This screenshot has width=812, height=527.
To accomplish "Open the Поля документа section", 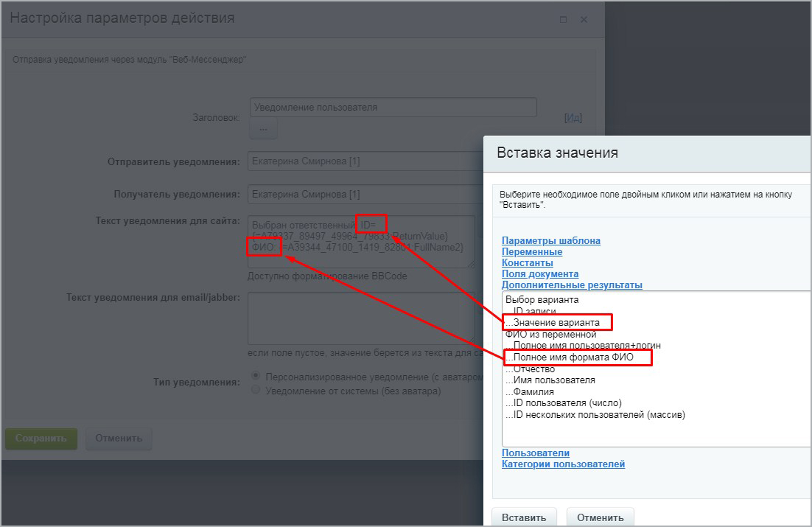I will pos(539,273).
